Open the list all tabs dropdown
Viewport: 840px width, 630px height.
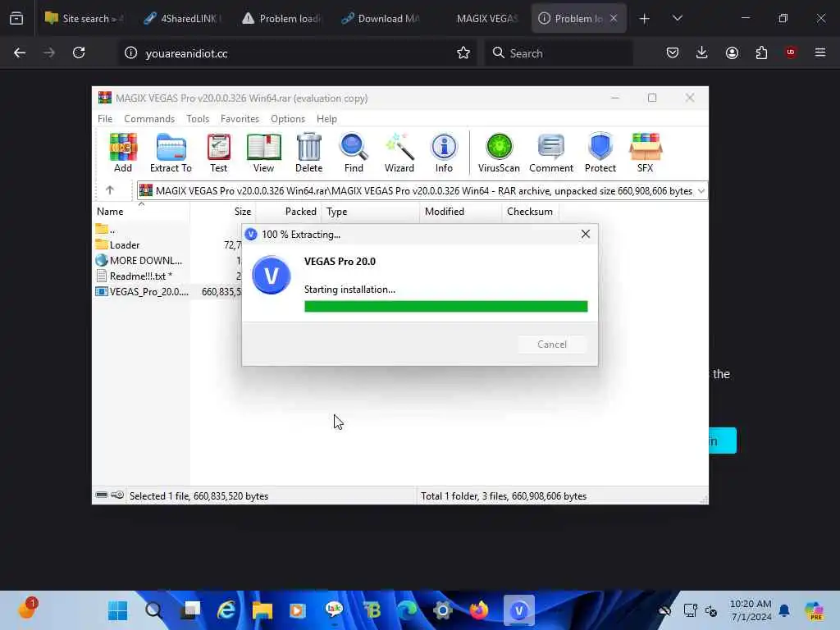coord(677,19)
